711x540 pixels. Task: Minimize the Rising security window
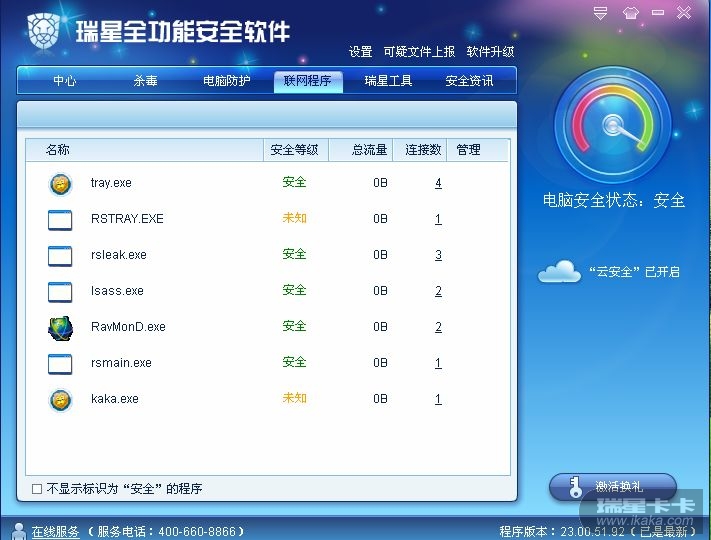(x=657, y=13)
